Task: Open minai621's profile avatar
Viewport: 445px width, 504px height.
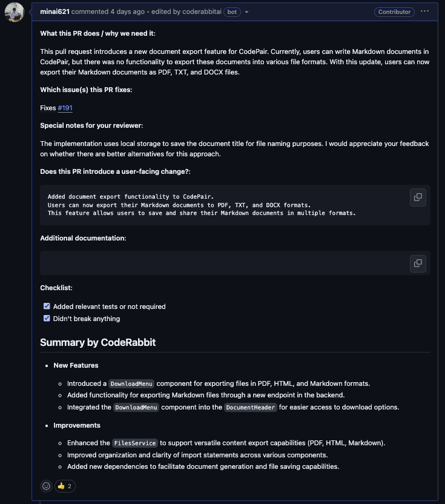Action: (x=15, y=12)
